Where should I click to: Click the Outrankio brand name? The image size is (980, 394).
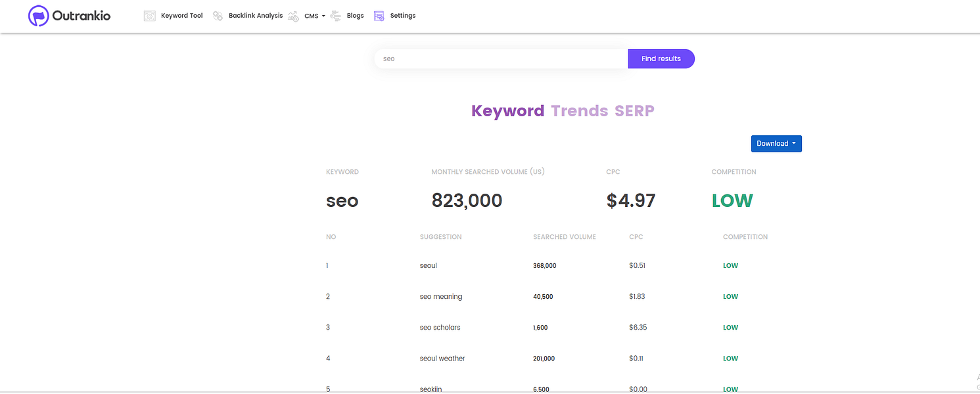[82, 16]
